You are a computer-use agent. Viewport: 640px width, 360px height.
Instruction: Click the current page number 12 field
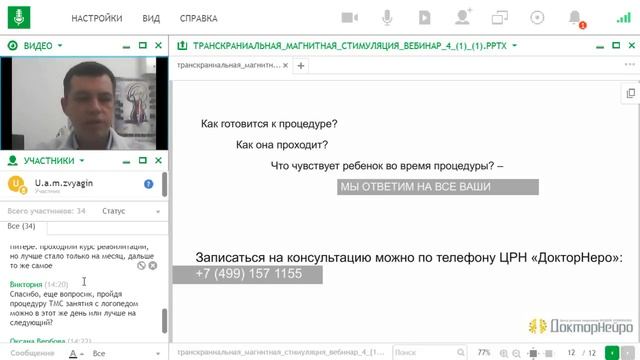[571, 353]
